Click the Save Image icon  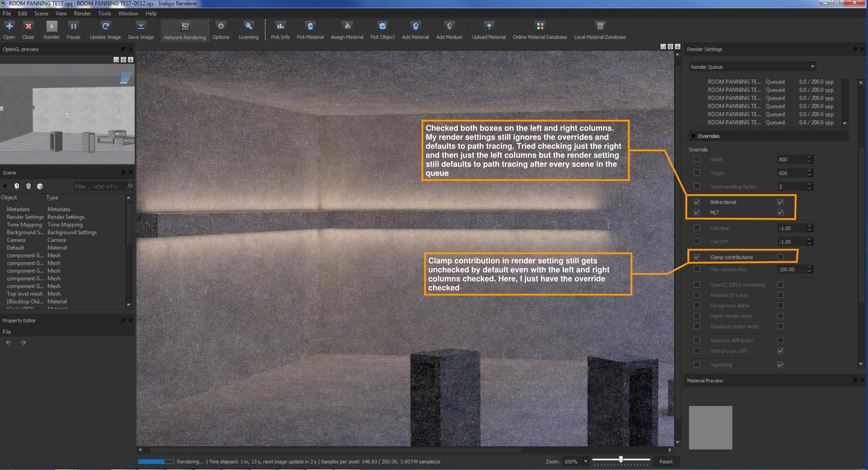(141, 26)
